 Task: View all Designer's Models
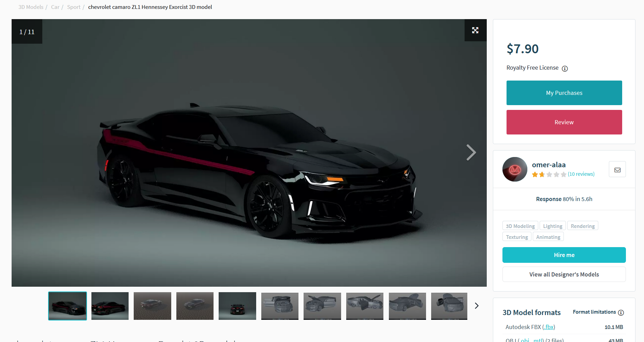pos(564,274)
